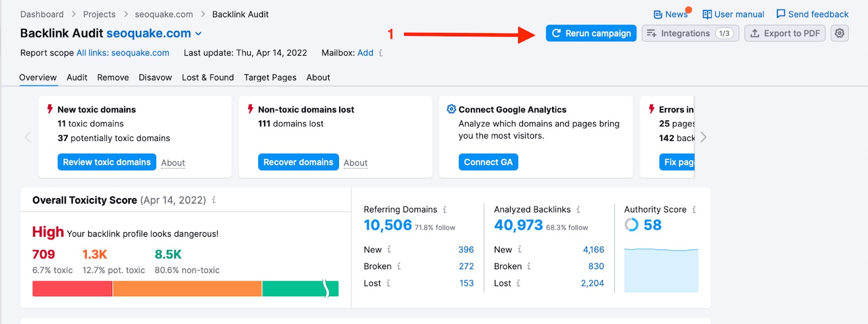Expand the seoquake.com project dropdown
This screenshot has width=868, height=324.
click(199, 34)
